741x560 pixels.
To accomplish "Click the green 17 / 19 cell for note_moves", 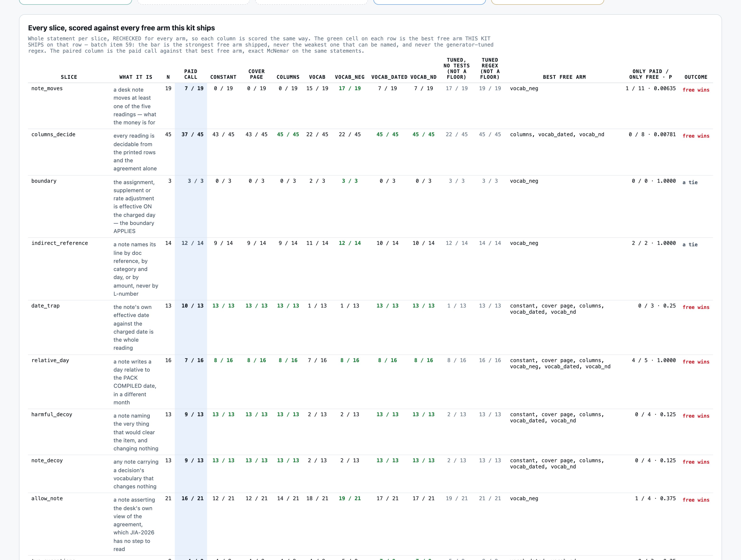I will pyautogui.click(x=350, y=88).
